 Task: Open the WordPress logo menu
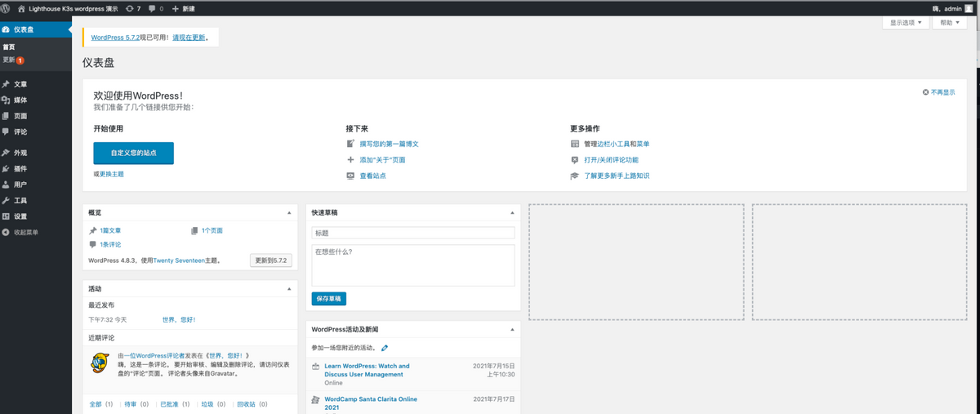tap(6, 7)
